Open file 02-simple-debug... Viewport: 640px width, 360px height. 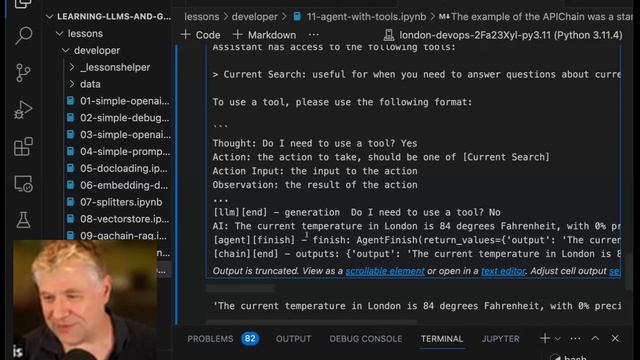[118, 118]
